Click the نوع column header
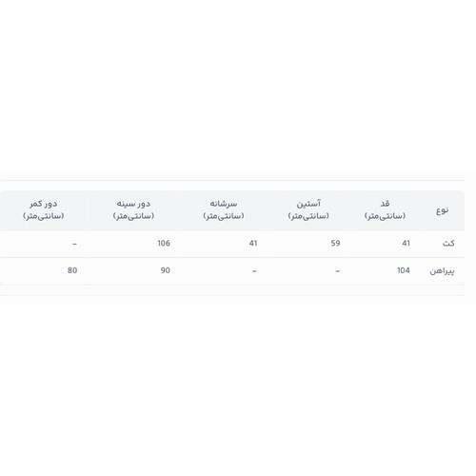 [x=442, y=210]
